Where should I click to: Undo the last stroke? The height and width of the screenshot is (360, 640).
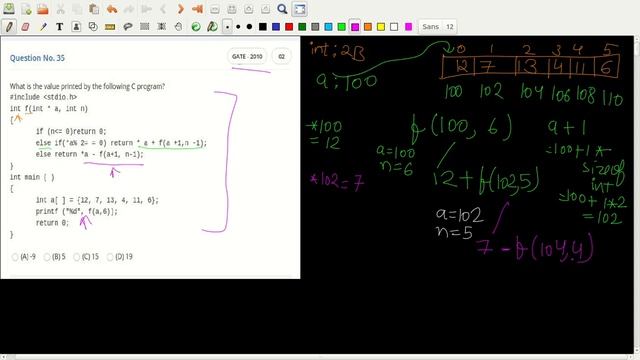coord(112,9)
